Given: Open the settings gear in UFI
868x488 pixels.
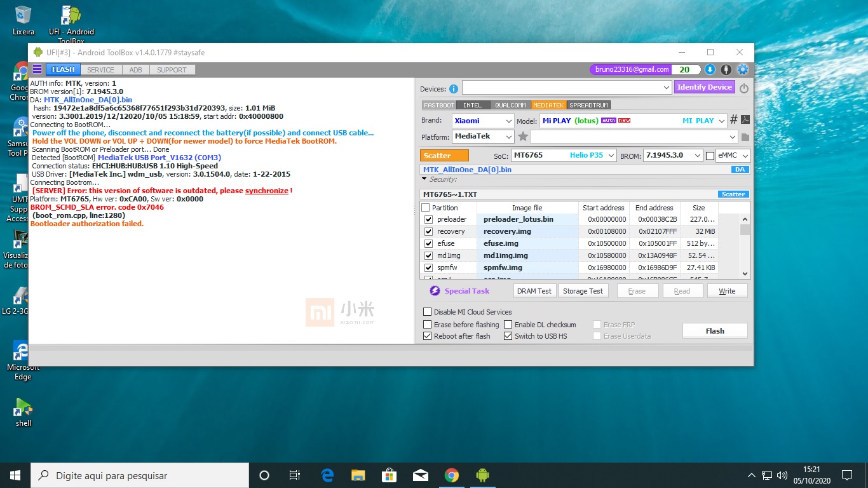Looking at the screenshot, I should (x=742, y=69).
